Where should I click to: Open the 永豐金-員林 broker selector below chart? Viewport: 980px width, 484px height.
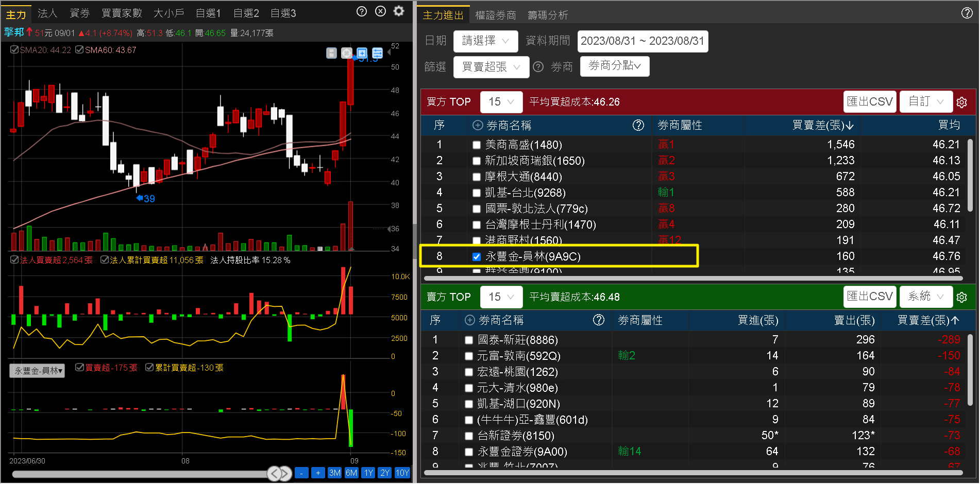click(x=37, y=371)
